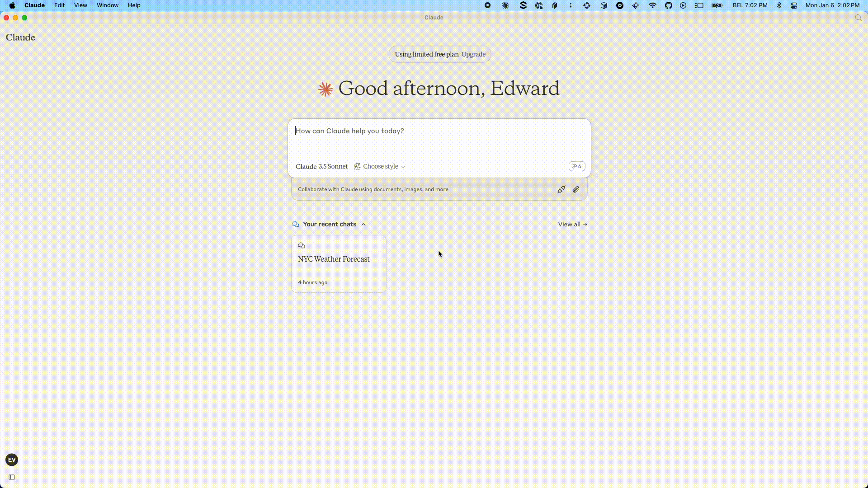868x488 pixels.
Task: Open Claude 3.5 Sonnet model selector
Action: (x=321, y=166)
